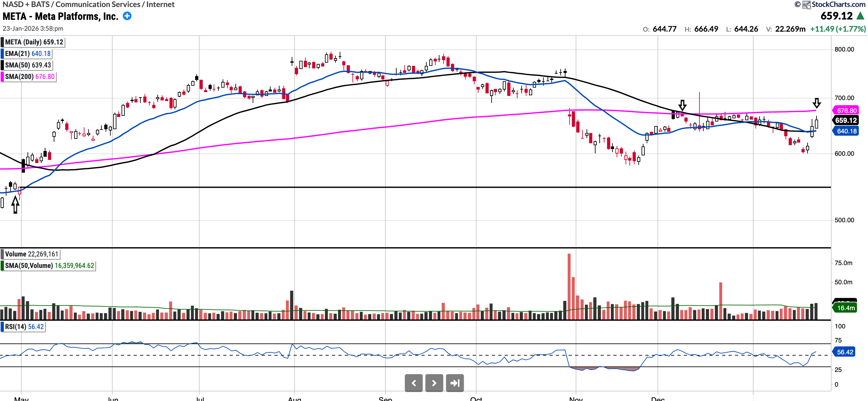Click the up-arrow annotation near May
Viewport: 868px width, 401px height.
[15, 205]
